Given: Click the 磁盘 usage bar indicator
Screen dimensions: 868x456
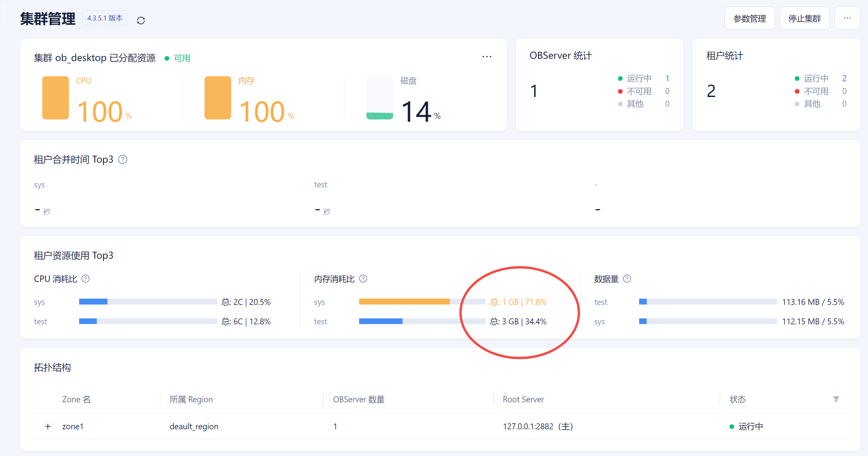Looking at the screenshot, I should pos(380,98).
